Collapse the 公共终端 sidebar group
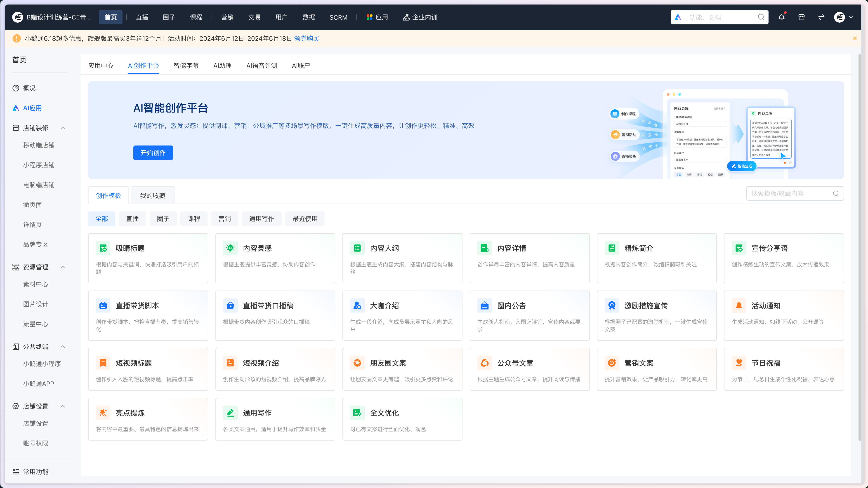 63,347
